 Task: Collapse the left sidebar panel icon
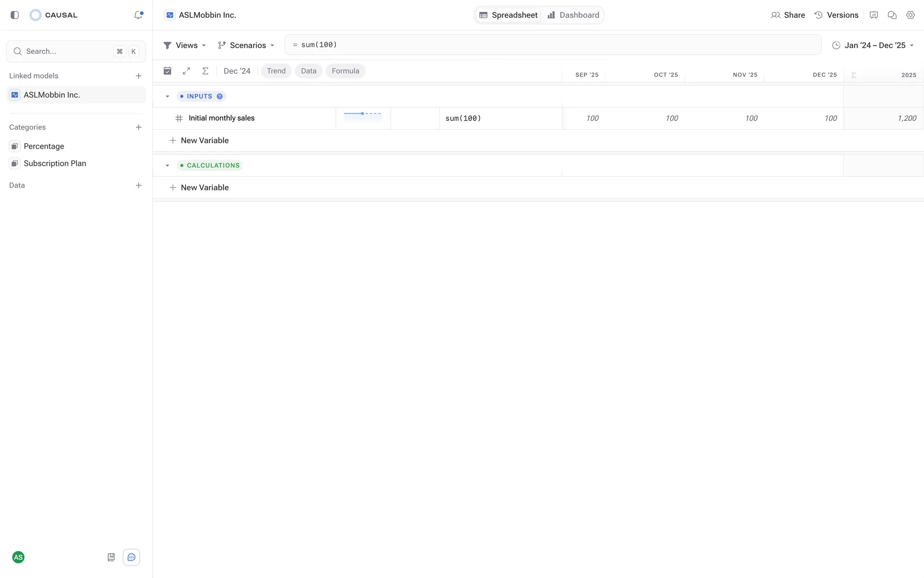[x=14, y=15]
